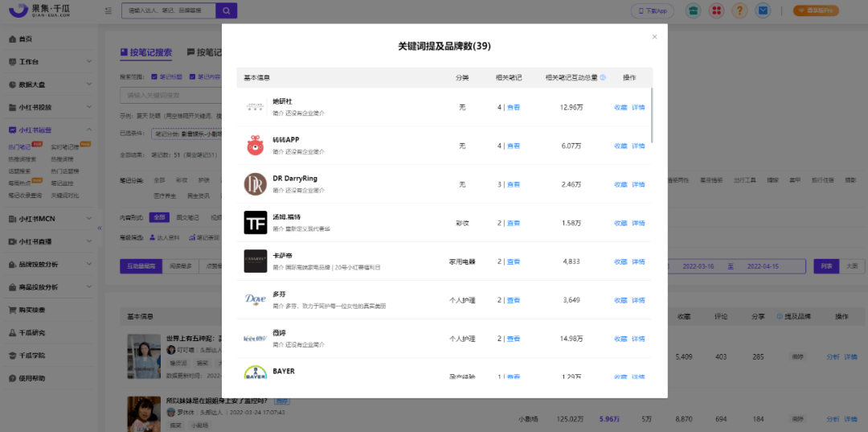Click the help question mark icon in header
This screenshot has width=868, height=432.
coord(739,10)
